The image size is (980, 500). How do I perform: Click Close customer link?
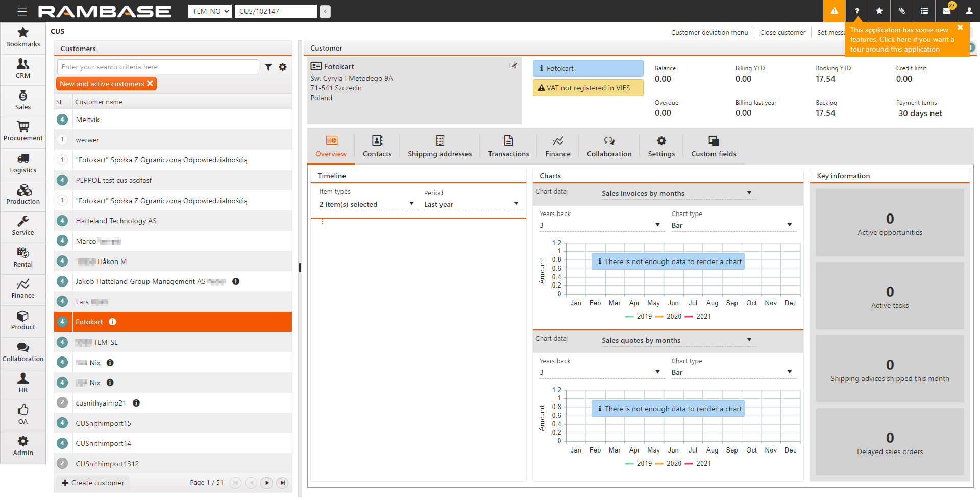click(x=782, y=32)
